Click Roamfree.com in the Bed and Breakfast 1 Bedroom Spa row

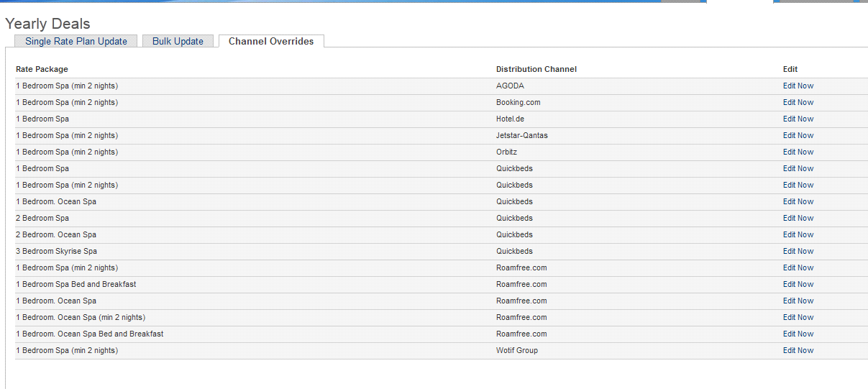(x=521, y=284)
